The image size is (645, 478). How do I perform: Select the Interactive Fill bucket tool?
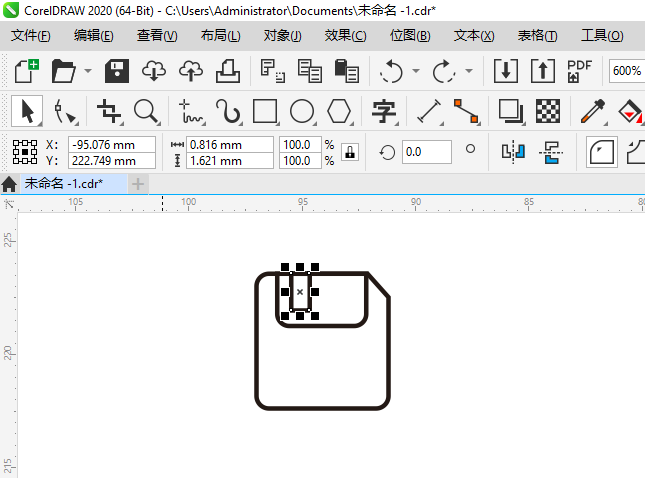[630, 111]
